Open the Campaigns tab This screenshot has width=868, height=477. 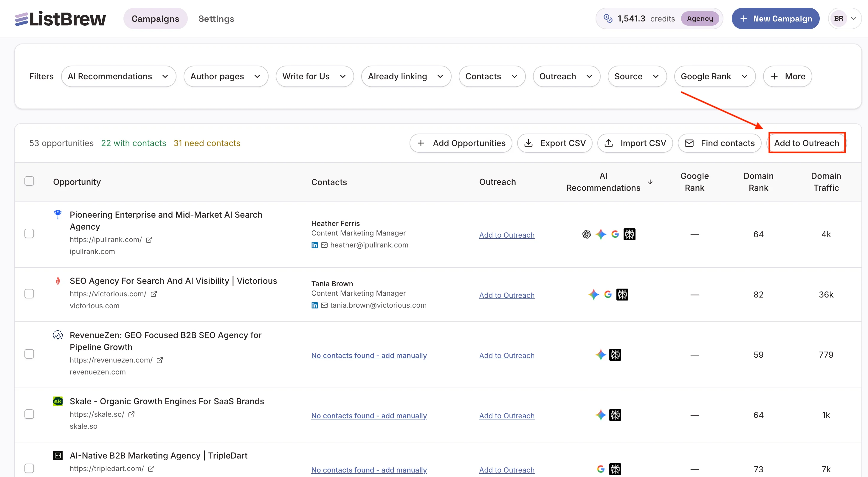point(155,18)
